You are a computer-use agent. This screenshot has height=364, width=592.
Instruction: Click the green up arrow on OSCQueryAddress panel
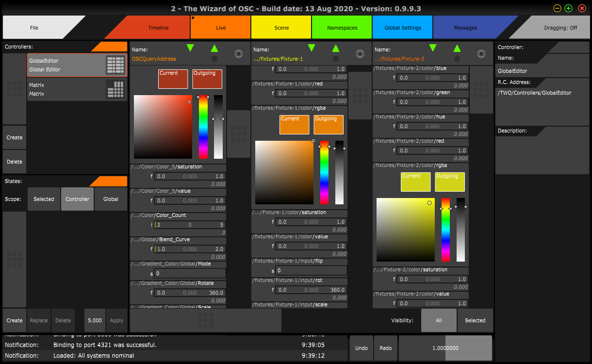214,48
